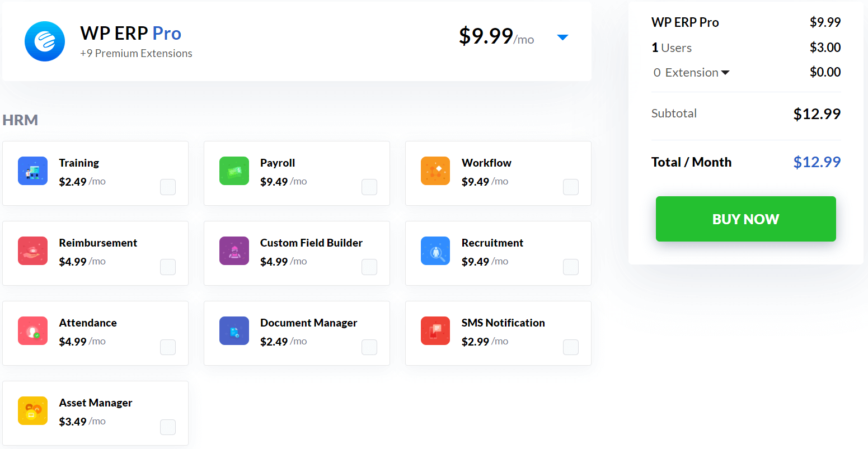Image resolution: width=868 pixels, height=449 pixels.
Task: Check the Recruitment extension checkbox
Action: click(x=571, y=267)
